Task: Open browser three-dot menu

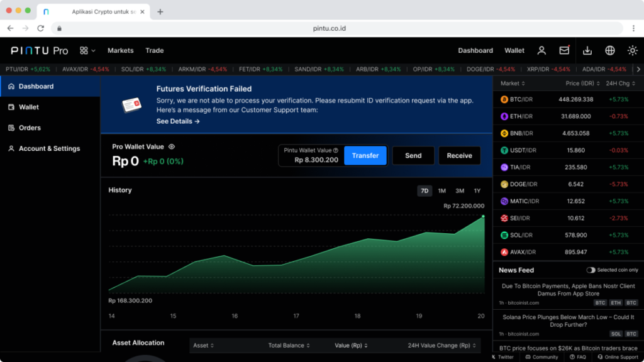Action: pos(633,28)
